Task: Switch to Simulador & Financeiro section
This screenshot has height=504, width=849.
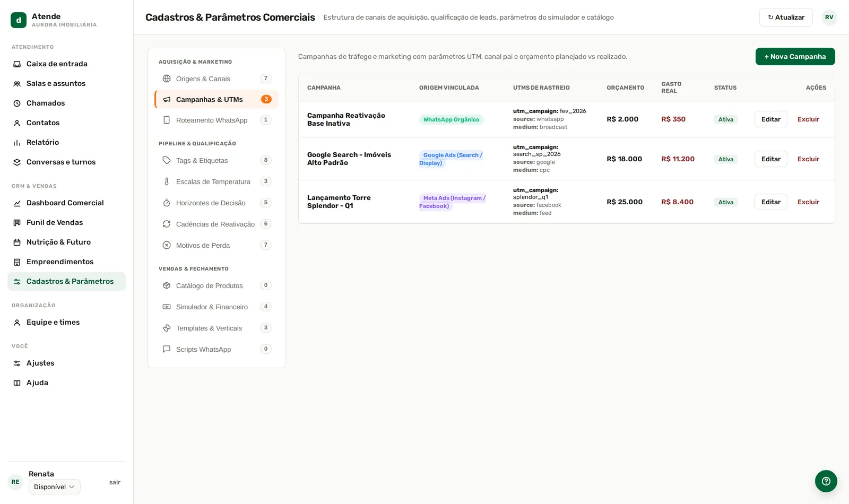Action: point(216,307)
